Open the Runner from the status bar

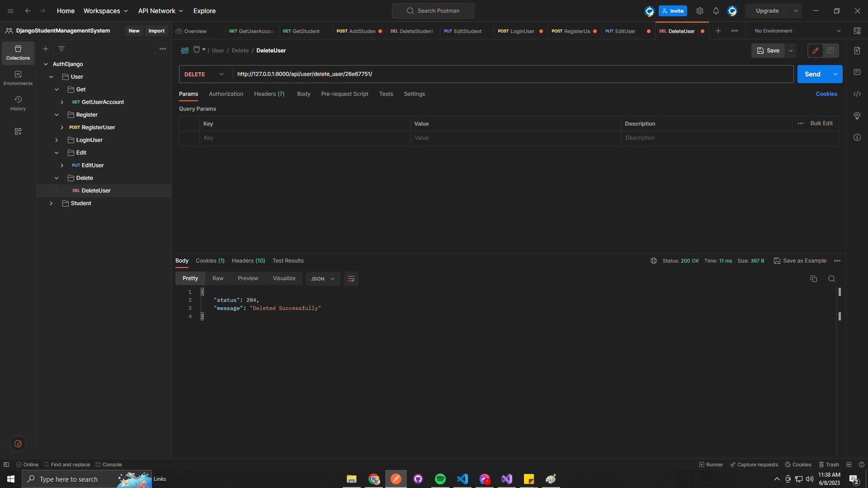click(711, 464)
